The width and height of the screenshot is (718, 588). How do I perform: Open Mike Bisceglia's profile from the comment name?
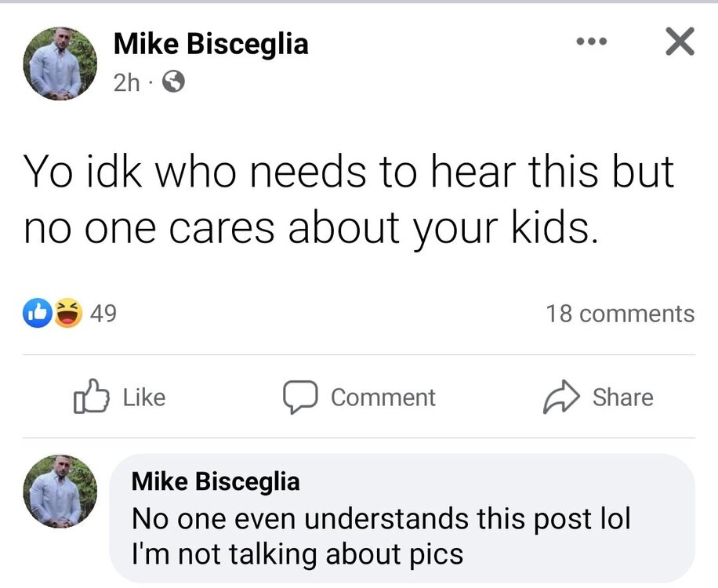pyautogui.click(x=216, y=481)
